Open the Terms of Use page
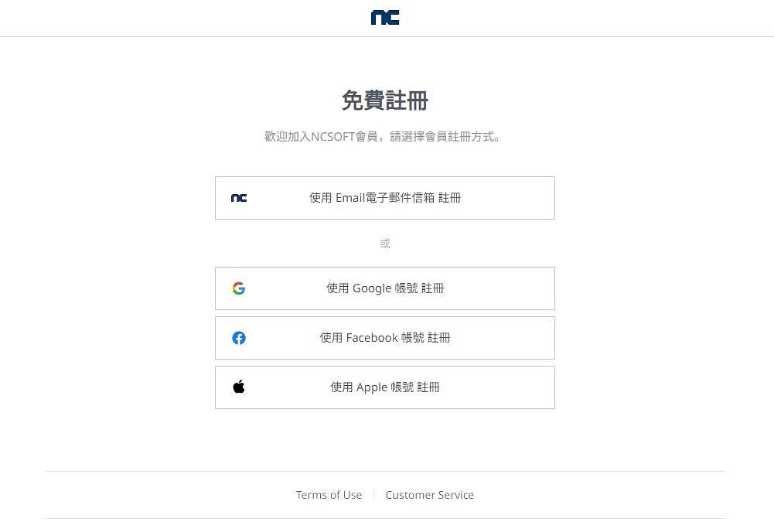 click(329, 495)
